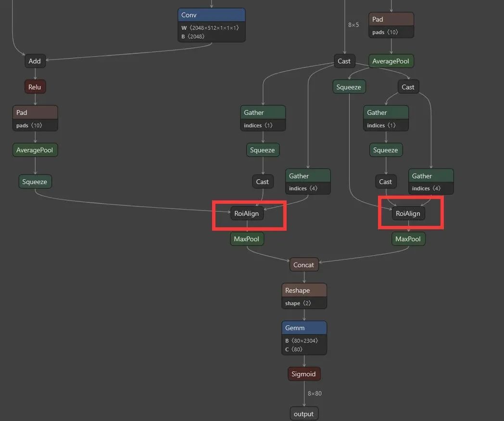Image resolution: width=504 pixels, height=421 pixels.
Task: Select Gather node above the center Squeeze
Action: (x=263, y=118)
